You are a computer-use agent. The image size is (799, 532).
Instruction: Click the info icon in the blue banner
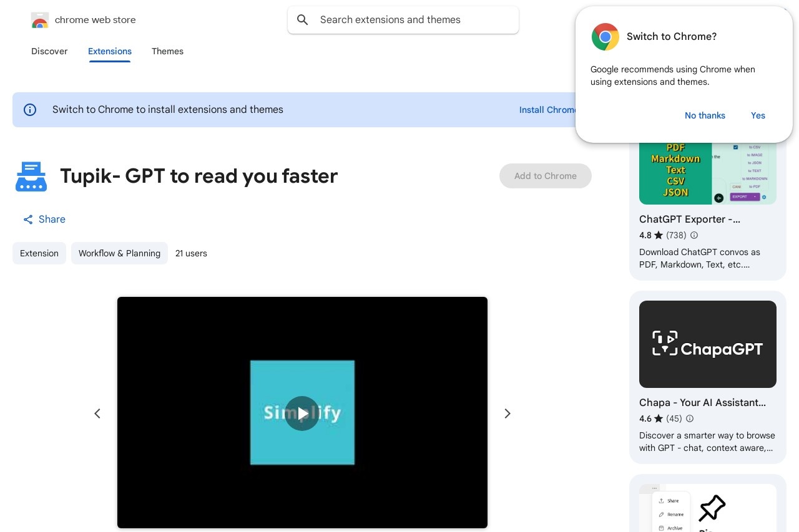[x=30, y=110]
